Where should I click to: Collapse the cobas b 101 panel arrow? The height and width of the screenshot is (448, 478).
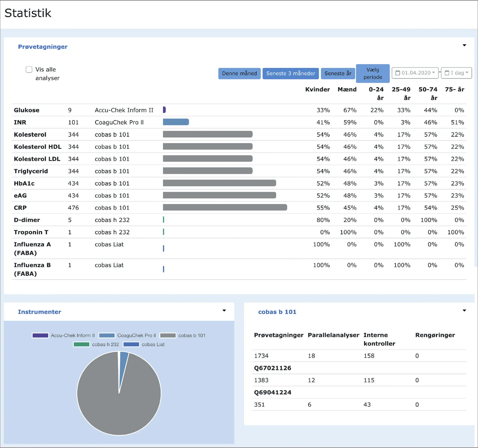(464, 310)
